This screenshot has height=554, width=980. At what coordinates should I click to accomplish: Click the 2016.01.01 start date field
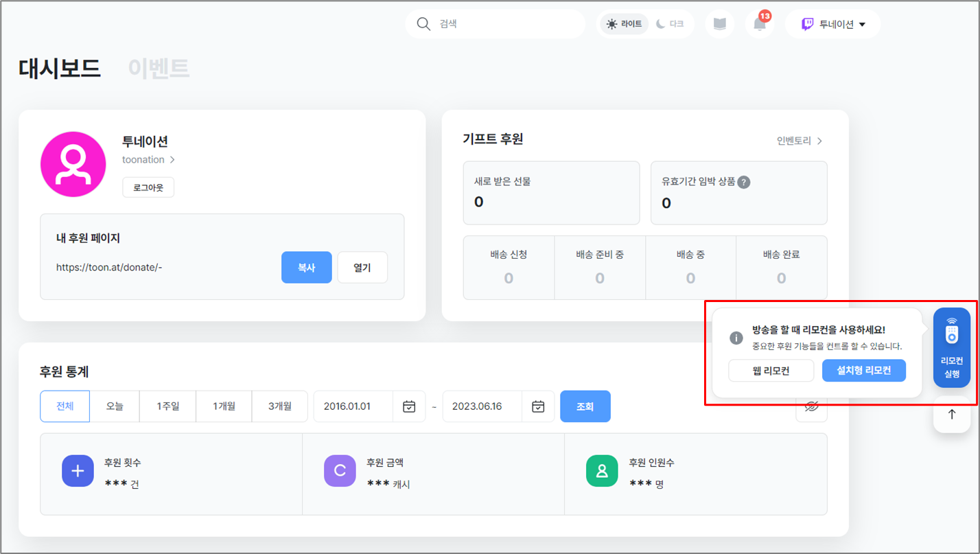(x=353, y=406)
